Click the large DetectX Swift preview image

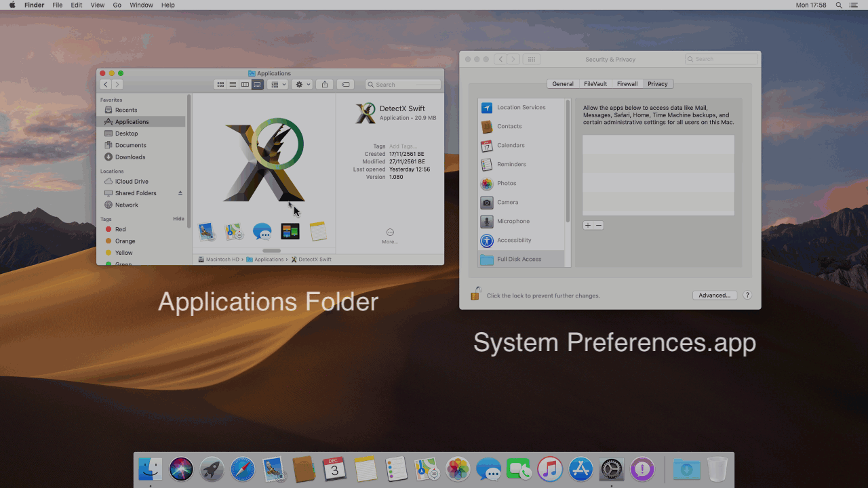tap(263, 160)
